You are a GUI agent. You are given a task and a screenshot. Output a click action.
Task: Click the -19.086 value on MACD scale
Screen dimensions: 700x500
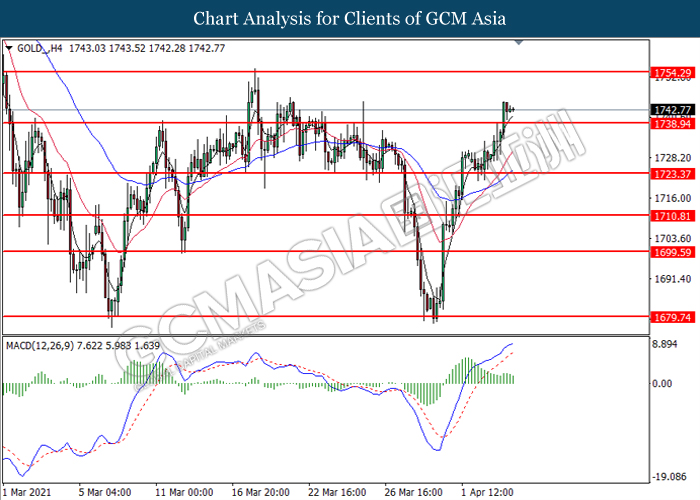tap(667, 477)
